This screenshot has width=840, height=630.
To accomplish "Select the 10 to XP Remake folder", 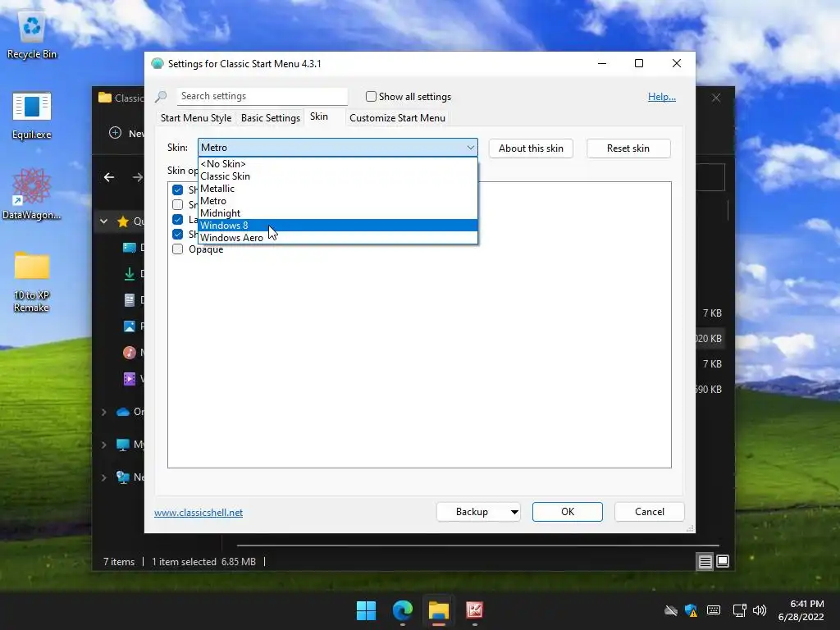I will coord(32,282).
